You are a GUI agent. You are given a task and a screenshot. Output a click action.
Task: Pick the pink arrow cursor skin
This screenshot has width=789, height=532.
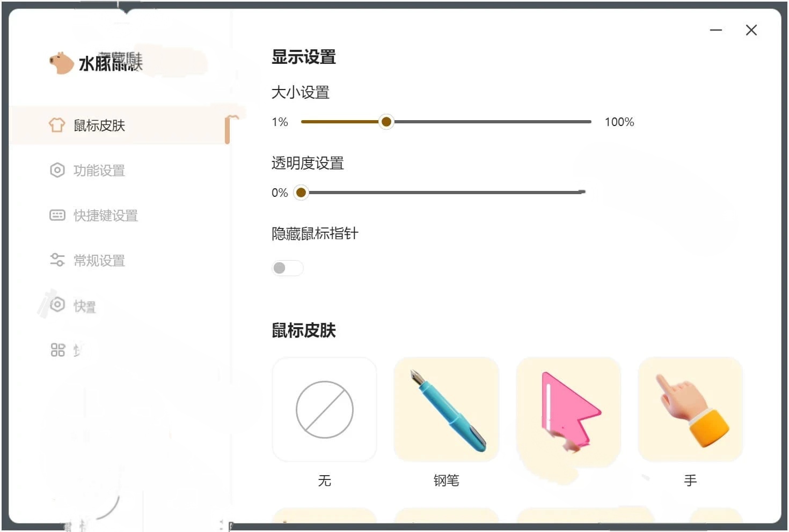(x=568, y=409)
